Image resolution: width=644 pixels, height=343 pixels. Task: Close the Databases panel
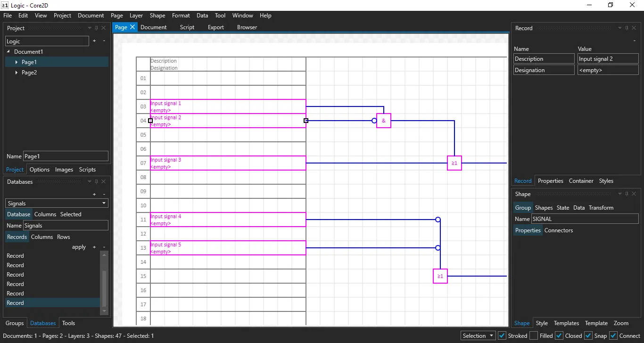point(103,181)
